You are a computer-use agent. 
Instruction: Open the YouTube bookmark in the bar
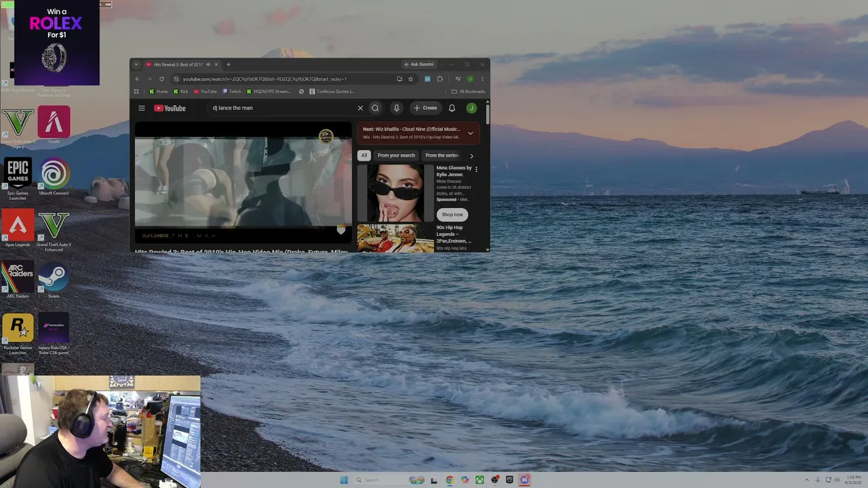click(205, 91)
